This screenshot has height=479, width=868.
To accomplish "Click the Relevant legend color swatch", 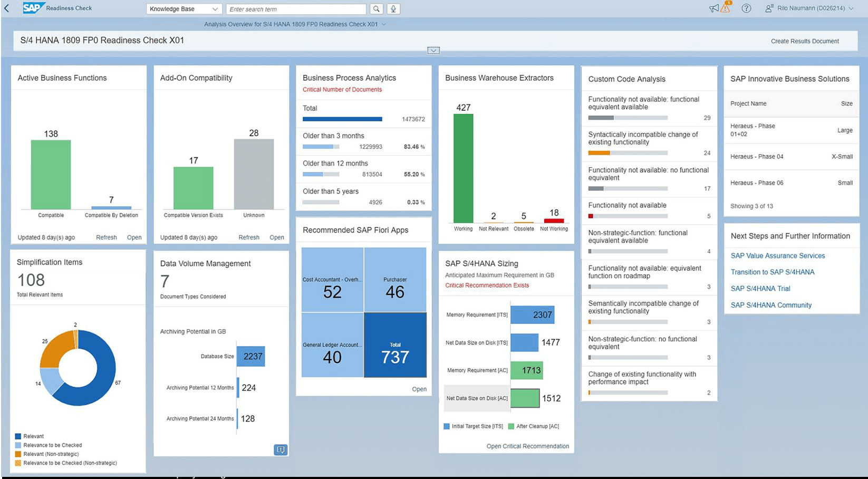I will click(18, 436).
